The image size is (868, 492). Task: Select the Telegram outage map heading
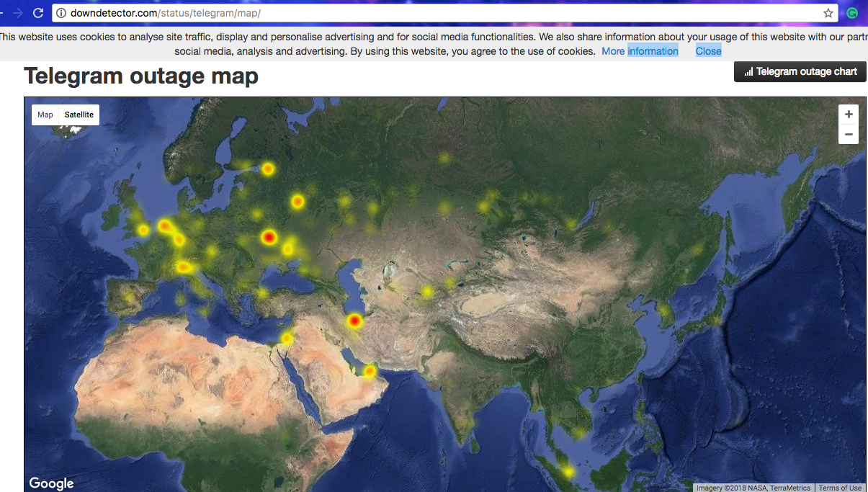click(141, 76)
